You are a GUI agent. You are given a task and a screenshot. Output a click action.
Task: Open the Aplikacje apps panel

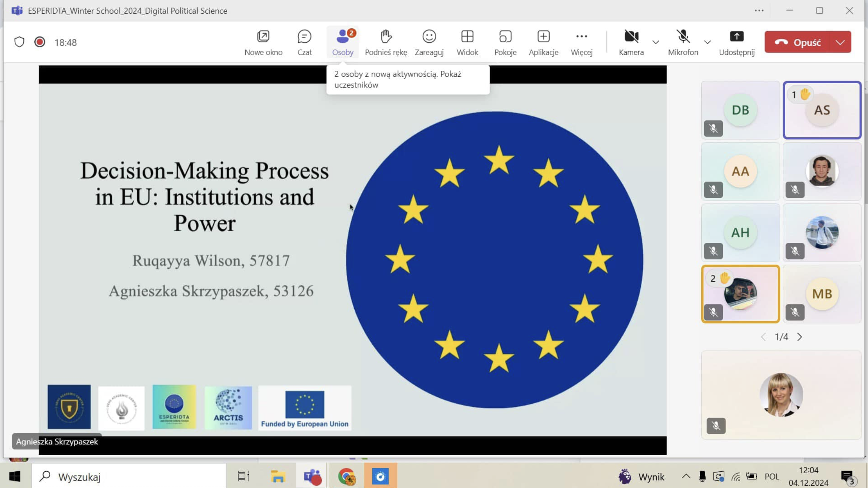pos(543,42)
